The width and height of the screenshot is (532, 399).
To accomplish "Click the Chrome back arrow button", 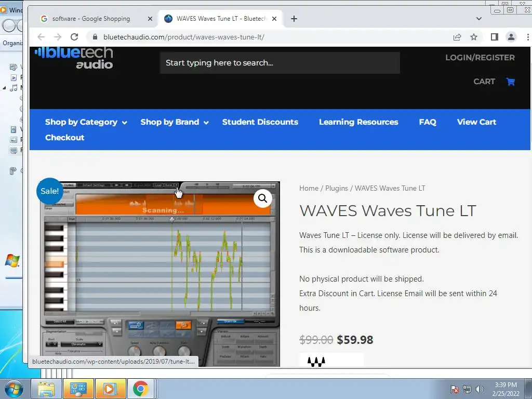I will point(41,37).
